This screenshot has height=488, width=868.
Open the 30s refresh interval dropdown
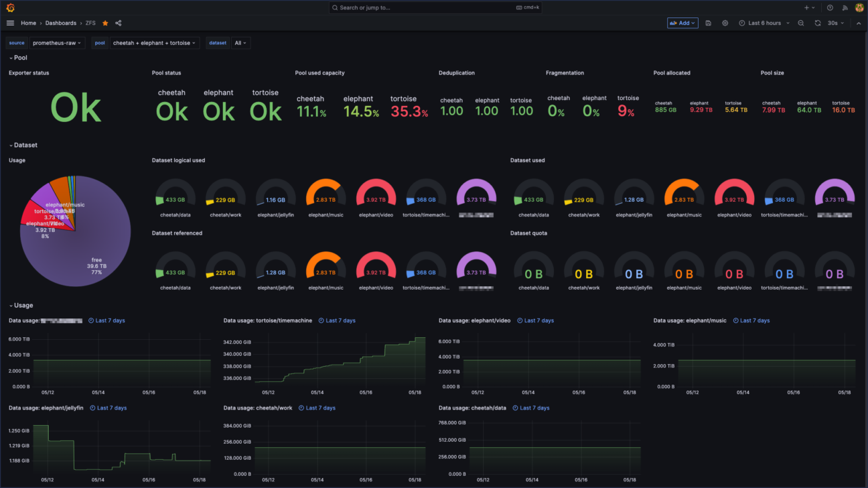[835, 23]
